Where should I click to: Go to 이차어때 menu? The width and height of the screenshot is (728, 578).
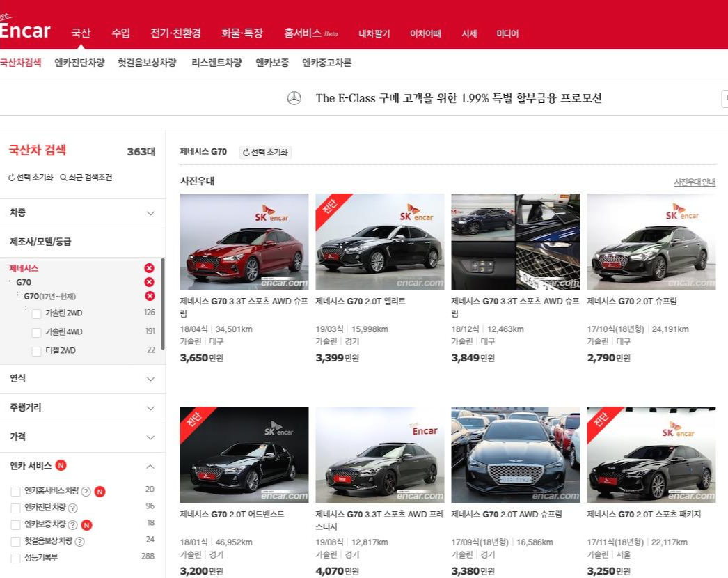[425, 33]
